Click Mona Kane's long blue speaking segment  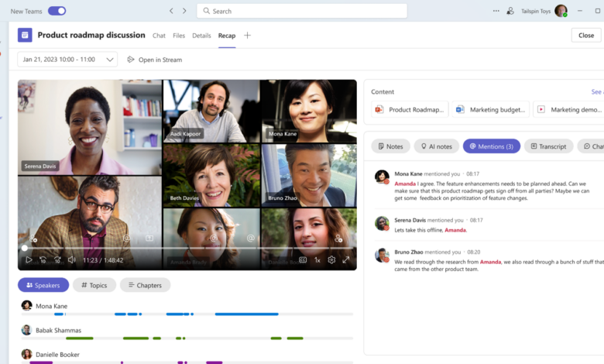tap(246, 314)
